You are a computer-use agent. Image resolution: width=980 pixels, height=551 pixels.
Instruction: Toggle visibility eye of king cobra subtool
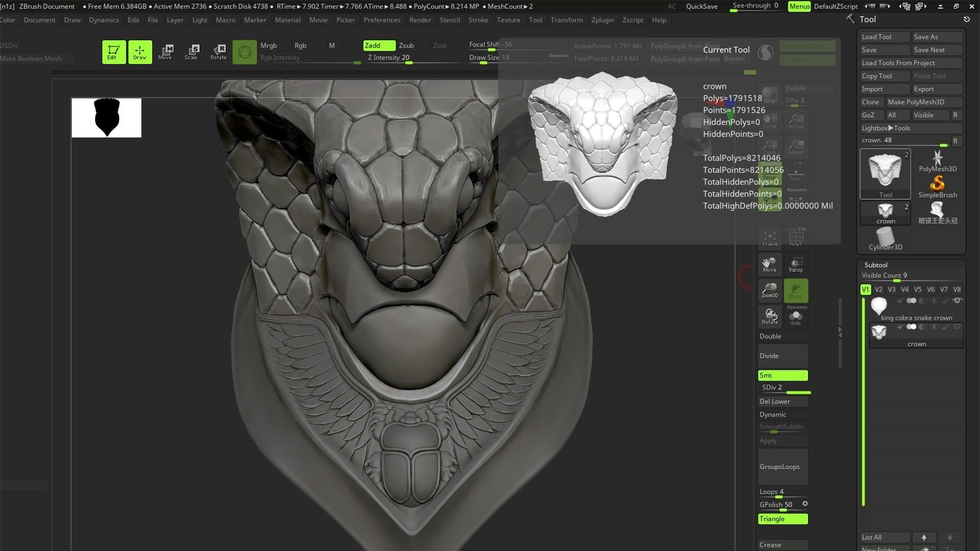click(958, 300)
